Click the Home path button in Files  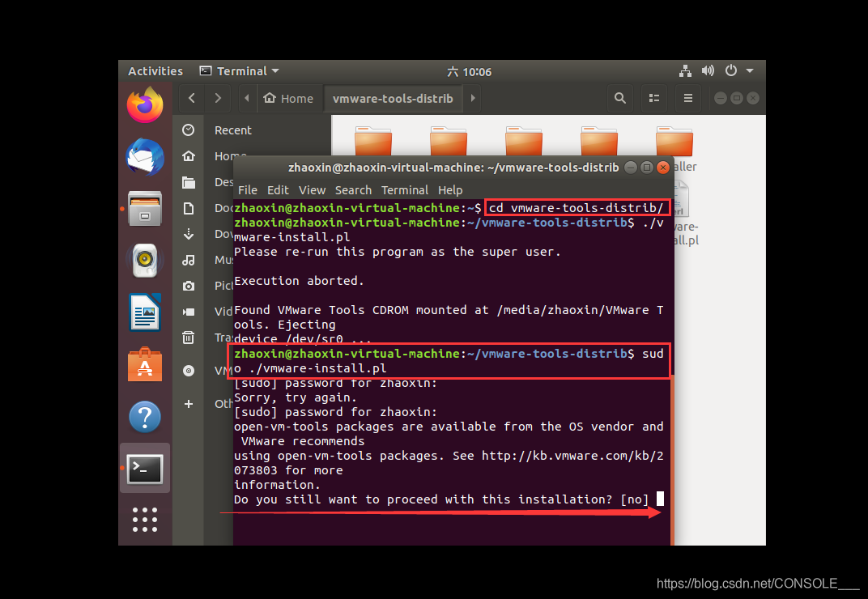288,99
